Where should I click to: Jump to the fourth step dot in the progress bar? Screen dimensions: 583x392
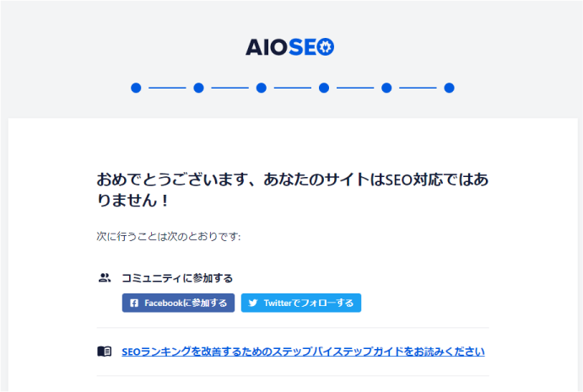coord(324,88)
